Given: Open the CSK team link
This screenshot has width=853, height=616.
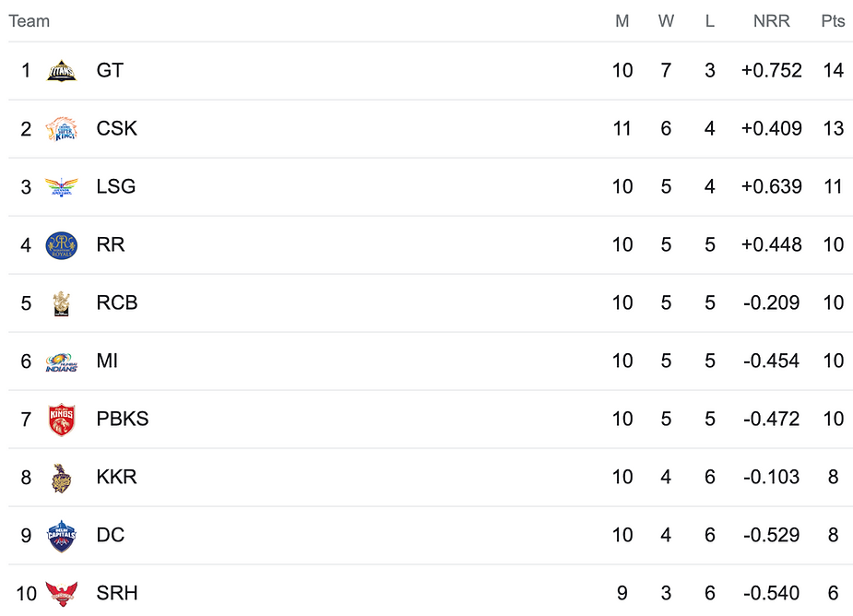Looking at the screenshot, I should coord(116,129).
